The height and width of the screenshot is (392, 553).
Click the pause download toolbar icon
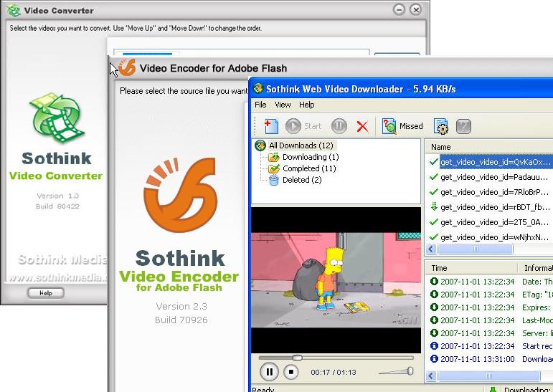[x=339, y=126]
